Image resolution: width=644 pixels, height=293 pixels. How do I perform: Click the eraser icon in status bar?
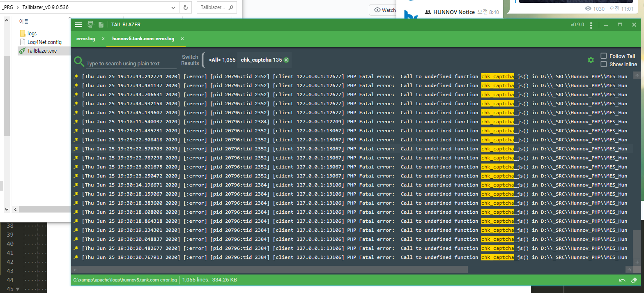[x=634, y=280]
